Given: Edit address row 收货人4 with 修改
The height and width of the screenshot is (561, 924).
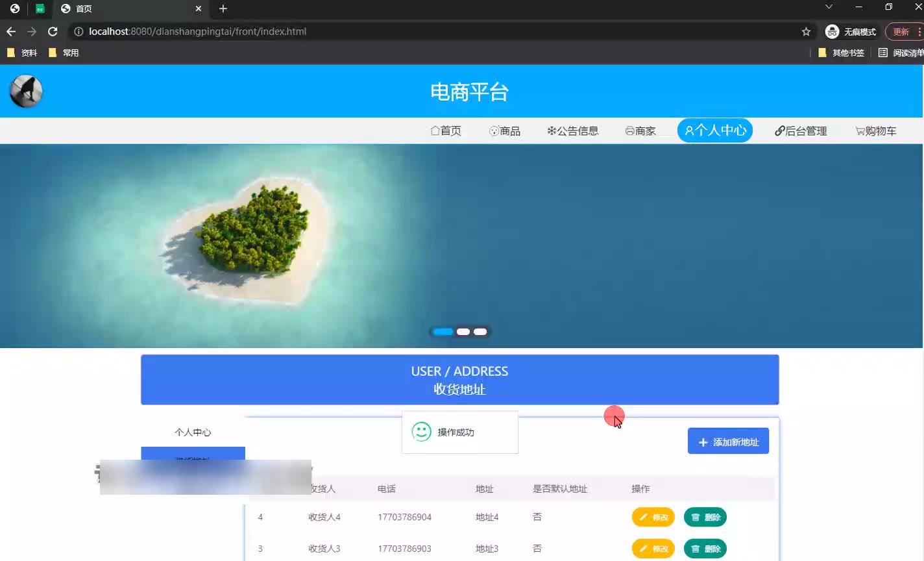Looking at the screenshot, I should (x=653, y=517).
